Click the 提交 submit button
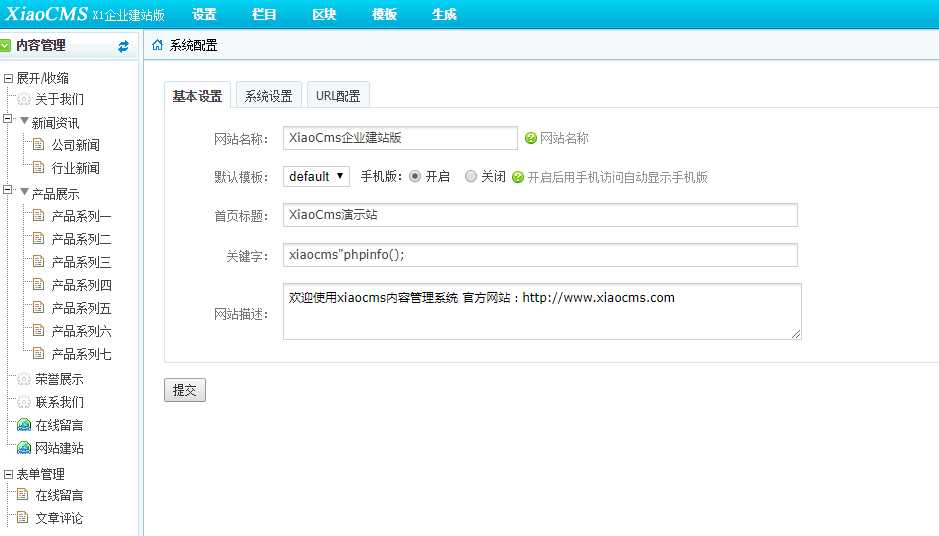939x536 pixels. (185, 390)
